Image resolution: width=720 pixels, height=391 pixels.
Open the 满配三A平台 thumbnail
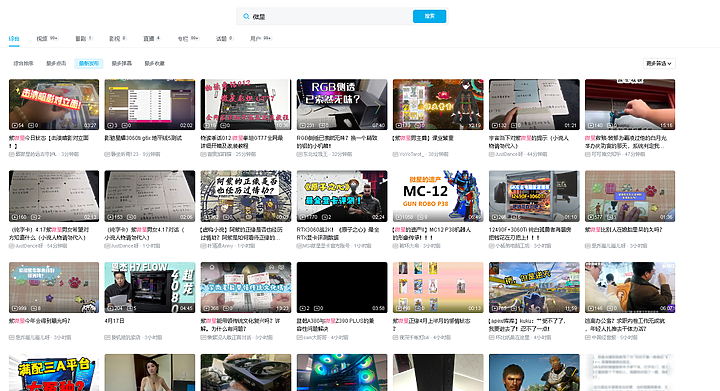54,372
